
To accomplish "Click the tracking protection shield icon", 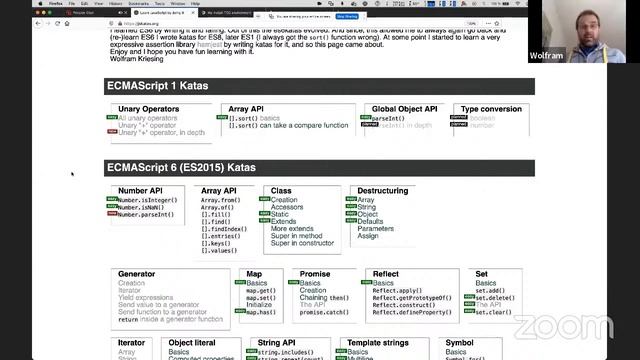I will click(x=111, y=24).
